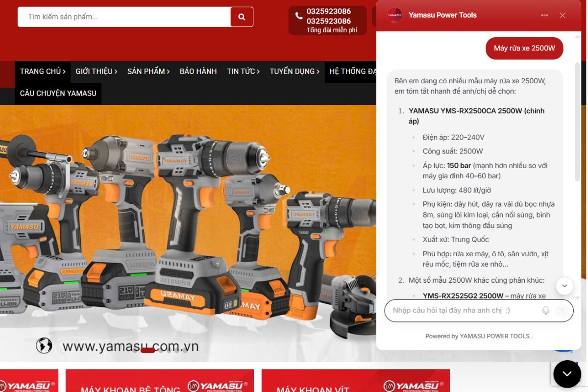Open CÂU CHUYỆN YAMASU page
Screen dimensions: 588x392
(58, 93)
